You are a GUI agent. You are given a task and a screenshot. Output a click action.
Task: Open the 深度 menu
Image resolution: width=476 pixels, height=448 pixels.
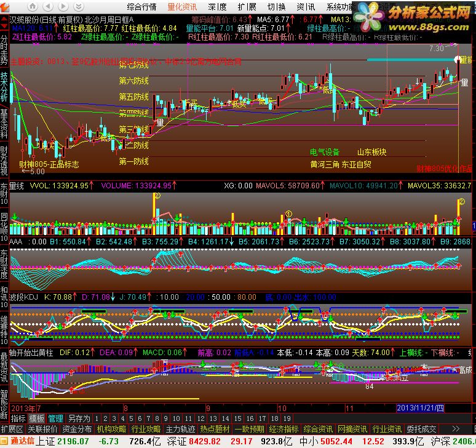coord(217,7)
